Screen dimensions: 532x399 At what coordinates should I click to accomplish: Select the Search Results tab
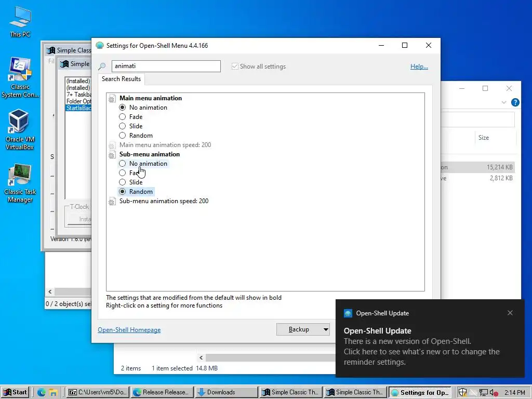(122, 79)
